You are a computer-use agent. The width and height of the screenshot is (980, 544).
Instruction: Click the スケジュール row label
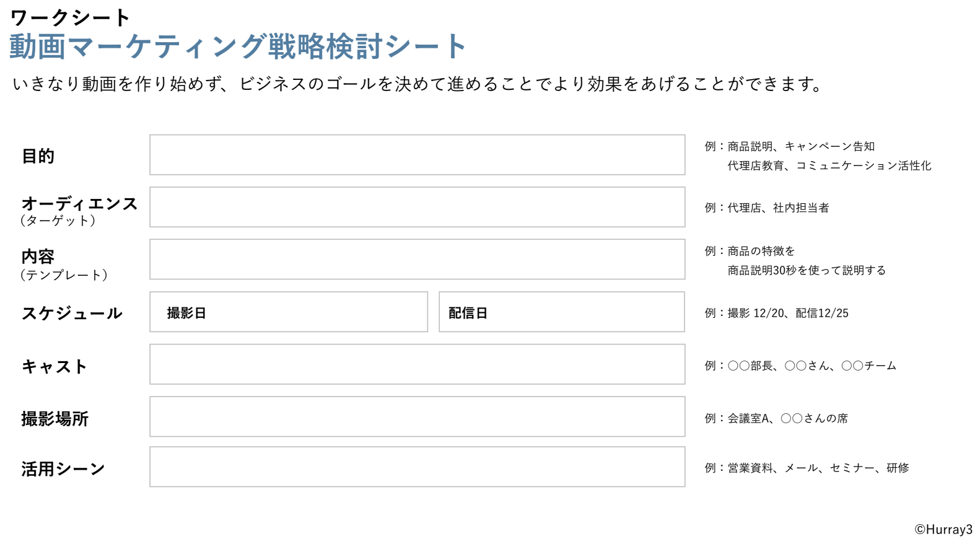coord(72,314)
